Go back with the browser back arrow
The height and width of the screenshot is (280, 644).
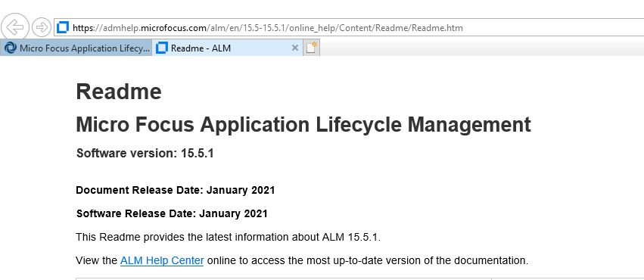click(x=15, y=27)
